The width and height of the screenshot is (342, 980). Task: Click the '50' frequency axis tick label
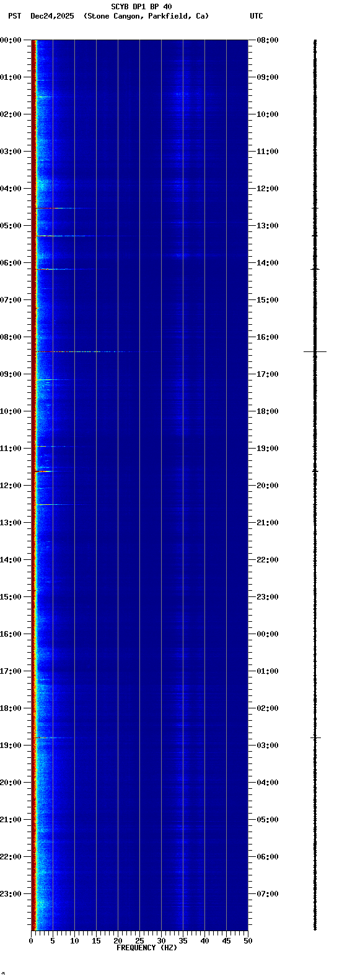point(248,941)
